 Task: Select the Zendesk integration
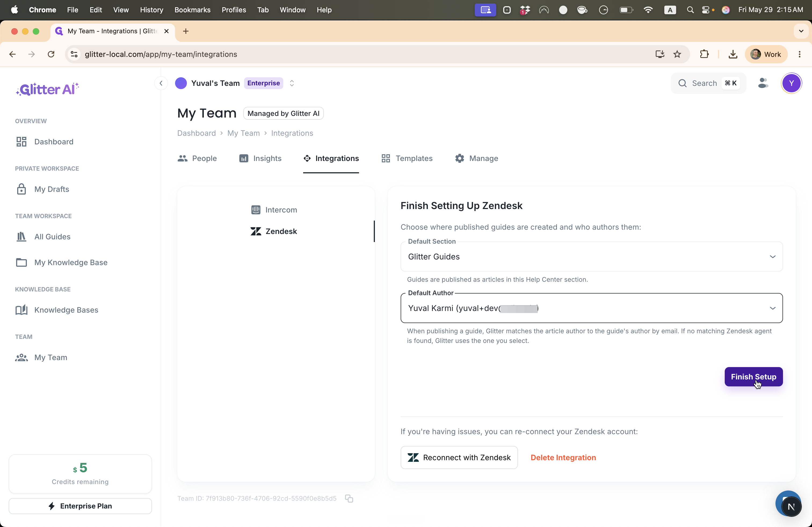click(x=274, y=231)
